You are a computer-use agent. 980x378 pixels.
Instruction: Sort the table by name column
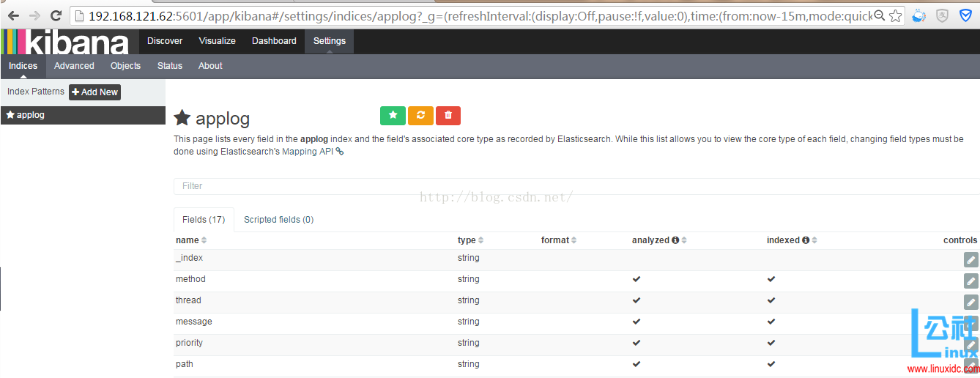tap(204, 240)
